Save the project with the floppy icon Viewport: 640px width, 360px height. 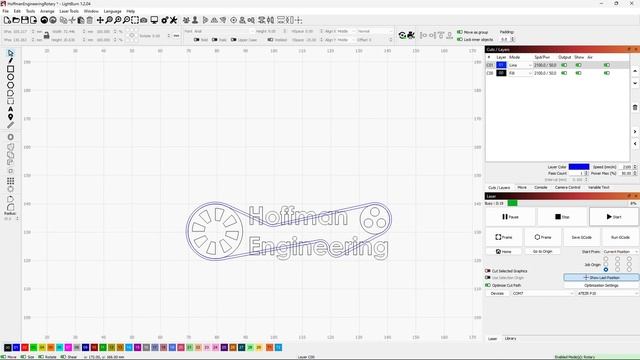coord(24,20)
